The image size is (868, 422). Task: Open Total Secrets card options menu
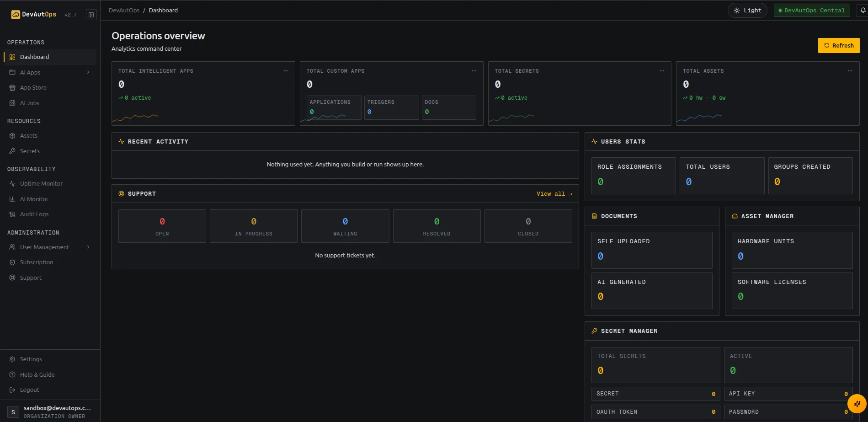click(662, 71)
